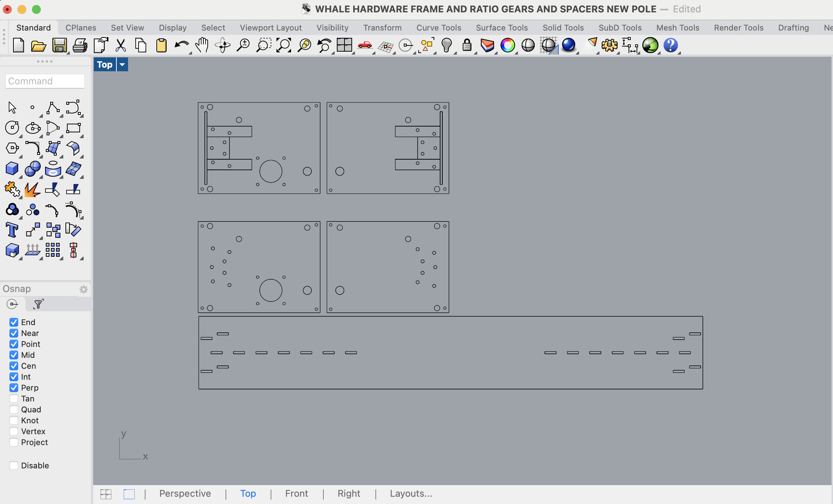Open a file with the folder icon
This screenshot has height=504, width=833.
[x=39, y=45]
